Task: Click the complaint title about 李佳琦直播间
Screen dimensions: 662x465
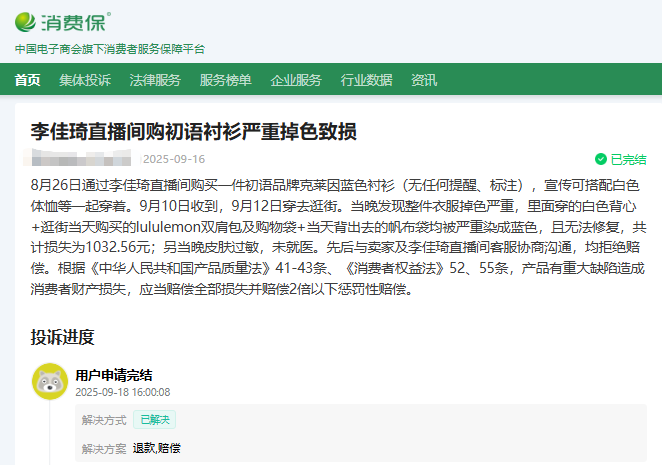Action: [x=194, y=131]
